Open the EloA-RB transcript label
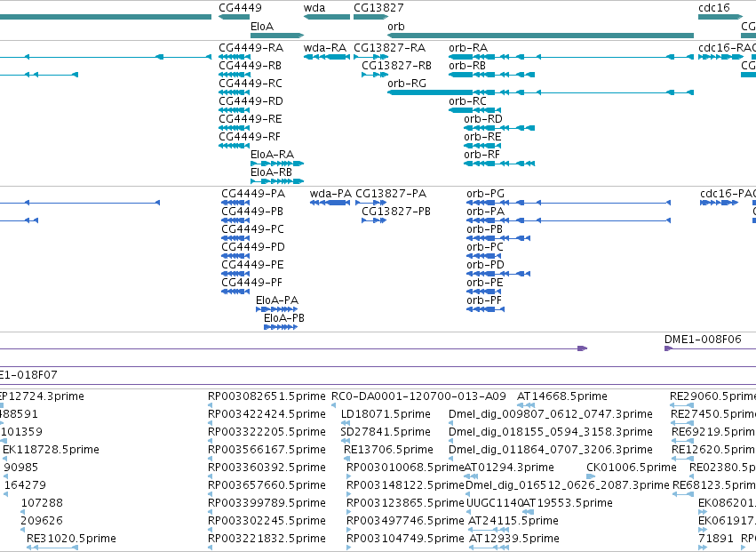This screenshot has width=756, height=552. tap(272, 172)
